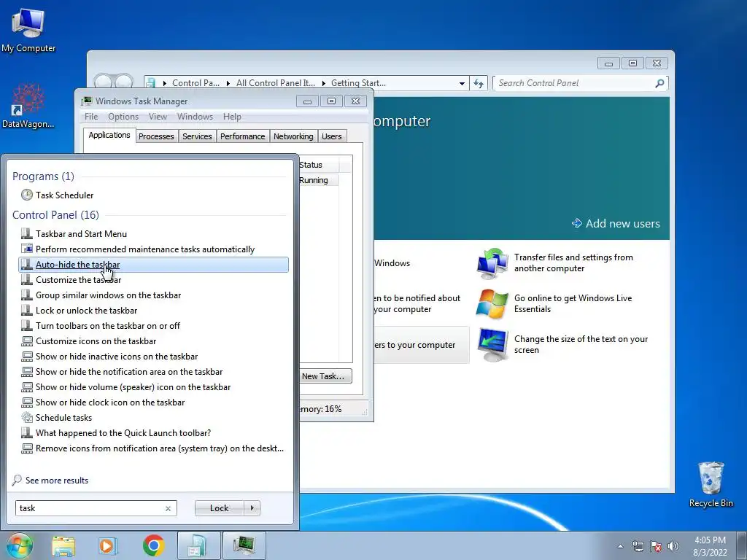Switch to the Processes tab in Task Manager

click(156, 136)
